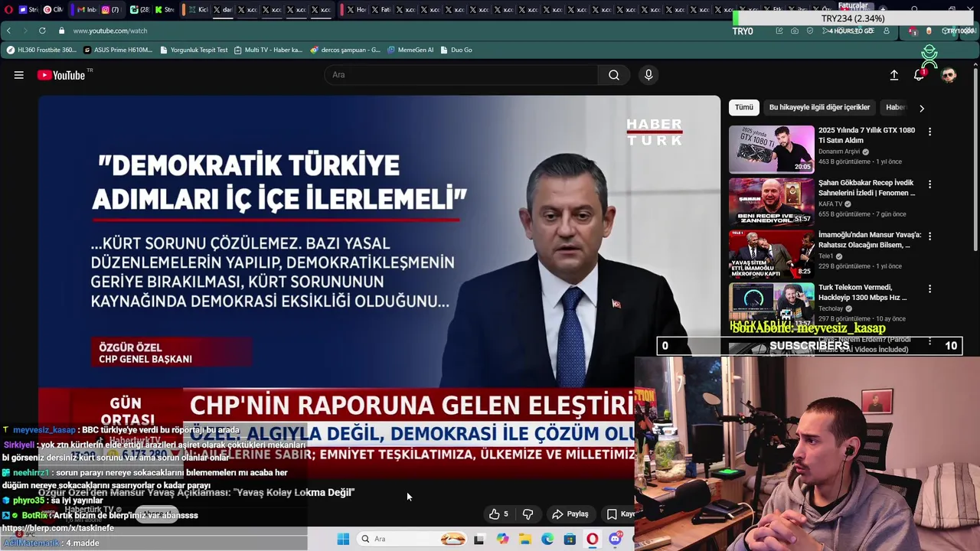Image resolution: width=980 pixels, height=551 pixels.
Task: Click the '20:05' duration badge on thumbnail
Action: click(x=802, y=166)
